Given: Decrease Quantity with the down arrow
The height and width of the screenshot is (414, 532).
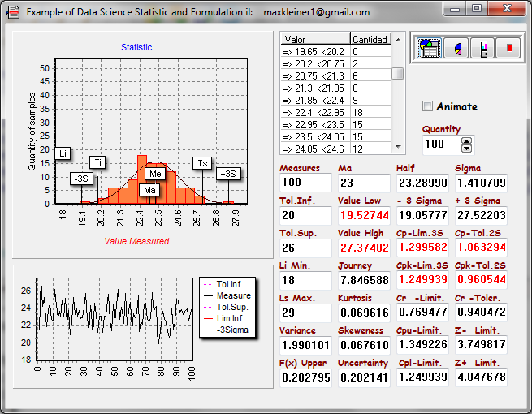Looking at the screenshot, I should tap(466, 148).
